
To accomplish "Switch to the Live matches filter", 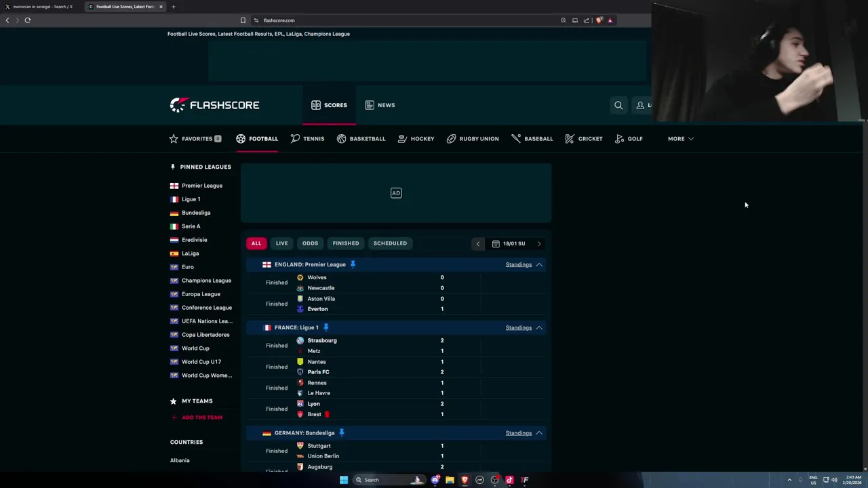I will coord(281,243).
